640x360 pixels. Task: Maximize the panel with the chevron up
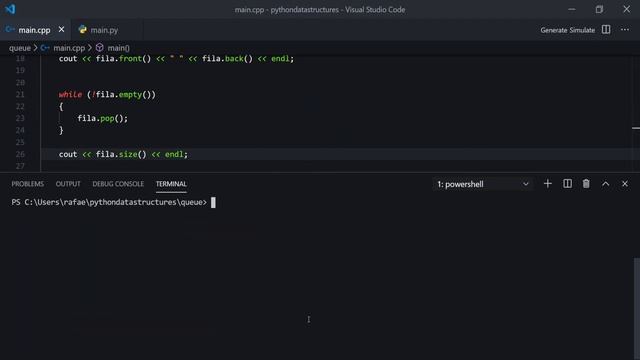coord(605,184)
